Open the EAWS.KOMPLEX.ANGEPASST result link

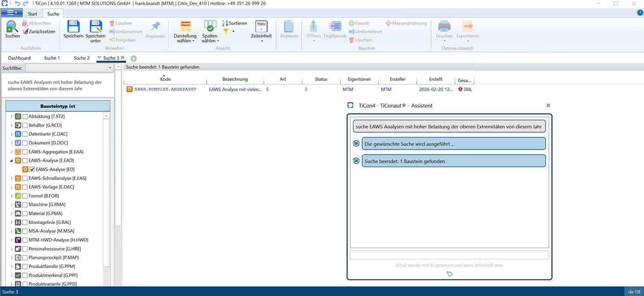click(x=165, y=89)
